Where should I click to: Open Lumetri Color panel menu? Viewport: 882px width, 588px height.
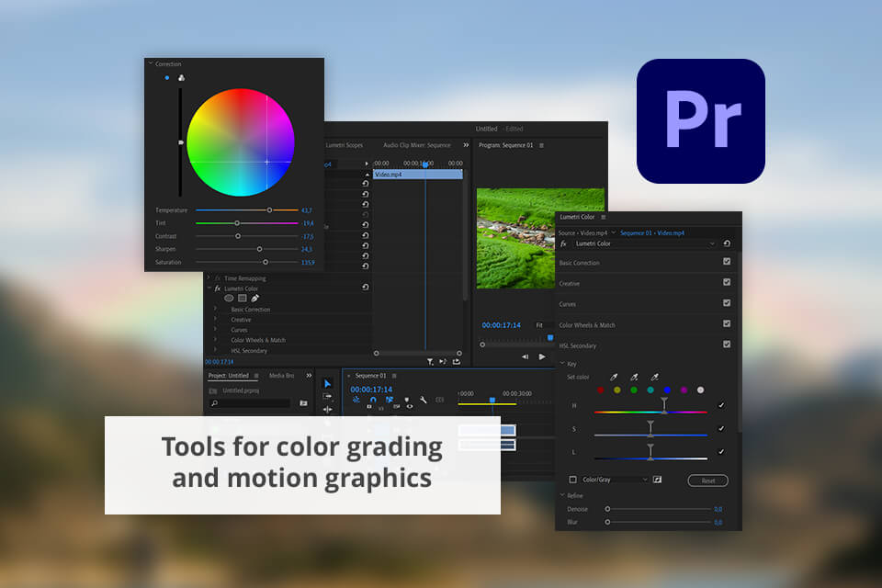point(604,217)
